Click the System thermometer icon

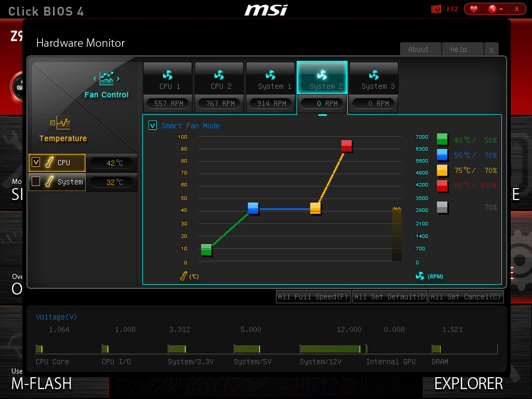pos(49,181)
